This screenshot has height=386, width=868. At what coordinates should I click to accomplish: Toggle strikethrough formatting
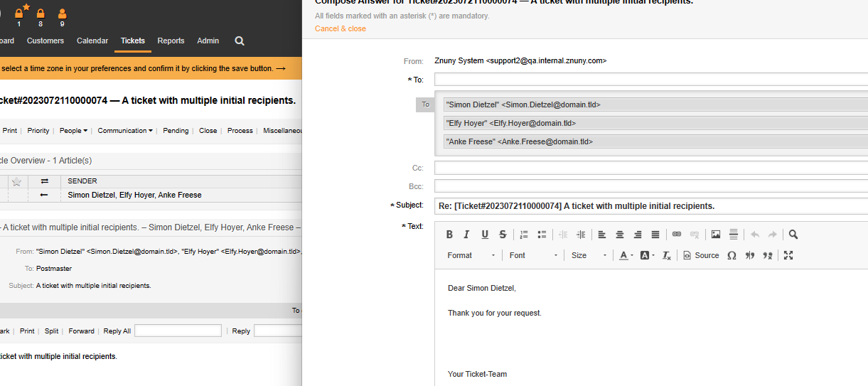tap(503, 235)
